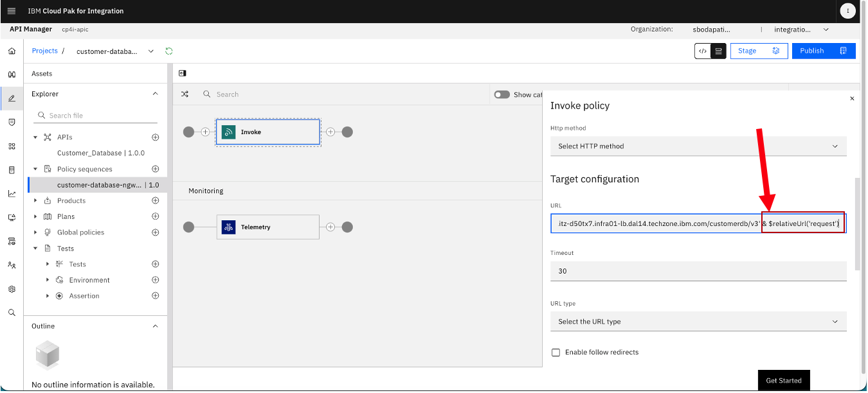Click the Publish button
This screenshot has height=393, width=868.
pos(824,51)
